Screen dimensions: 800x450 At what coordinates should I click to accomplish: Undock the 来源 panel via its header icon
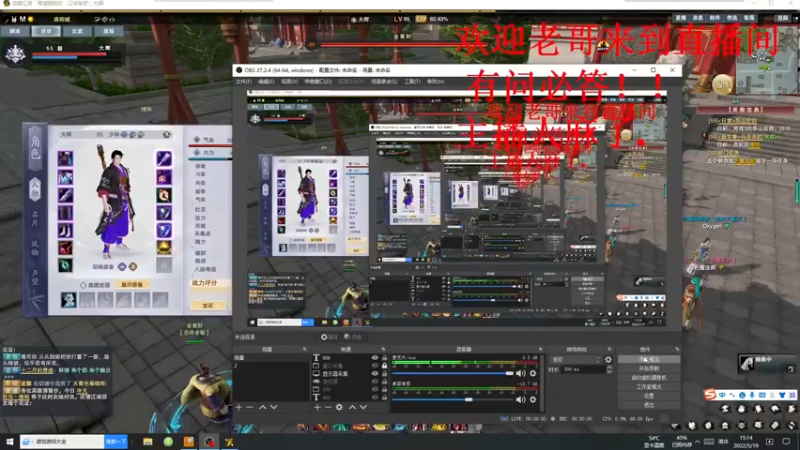(x=383, y=349)
